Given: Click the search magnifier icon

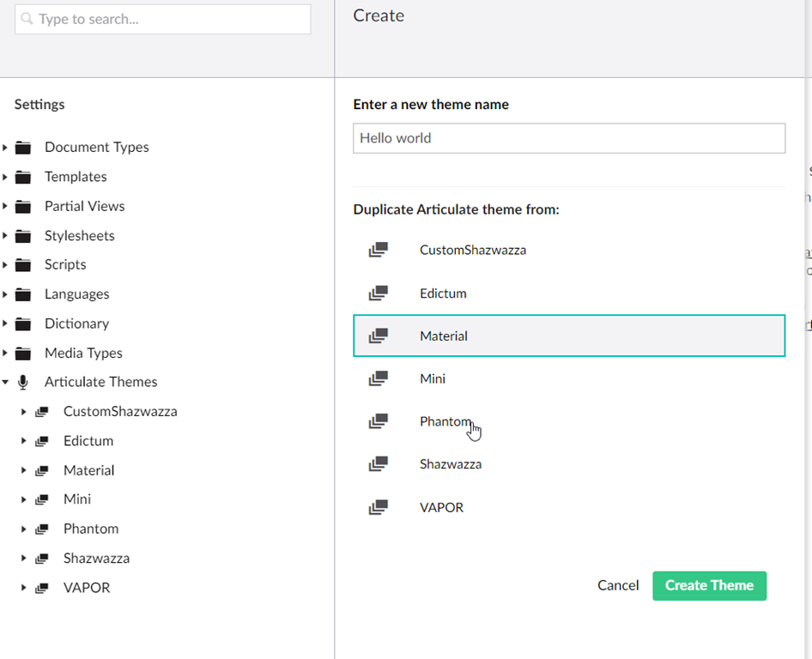Looking at the screenshot, I should (27, 19).
